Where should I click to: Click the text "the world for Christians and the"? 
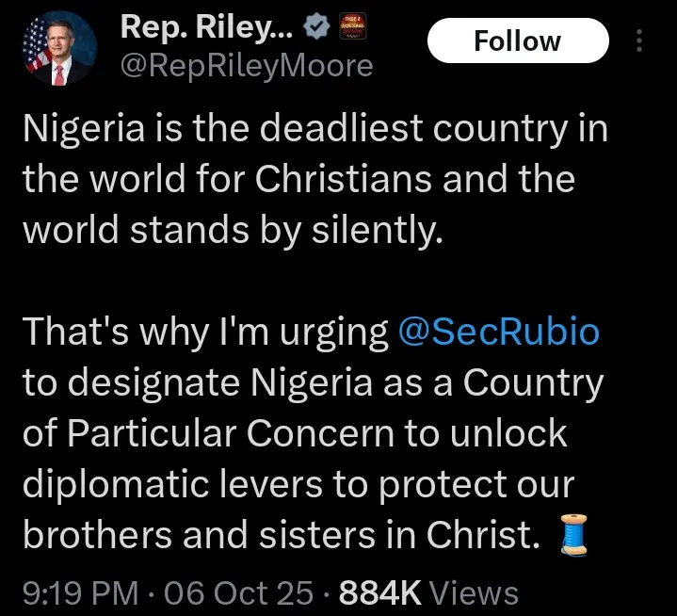click(x=298, y=180)
